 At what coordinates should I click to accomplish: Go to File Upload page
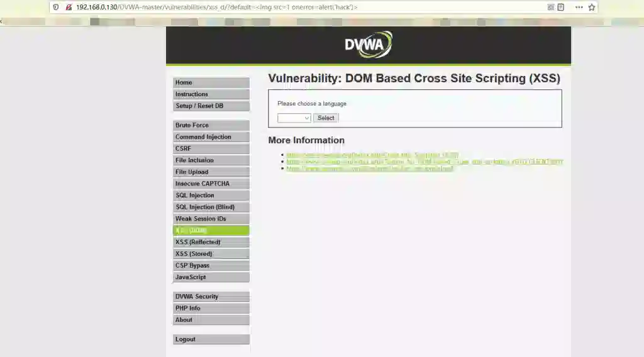[x=211, y=172]
